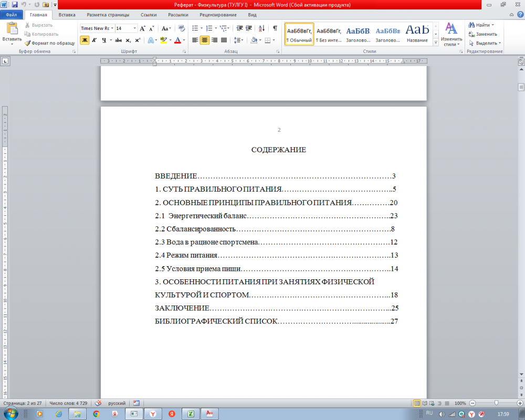Grow font size button
Image resolution: width=525 pixels, height=420 pixels.
click(x=143, y=28)
